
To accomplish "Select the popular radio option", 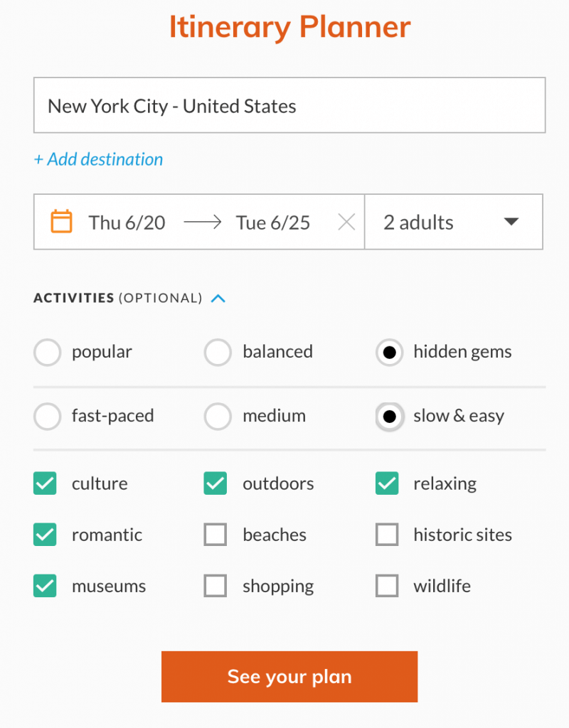I will tap(47, 353).
